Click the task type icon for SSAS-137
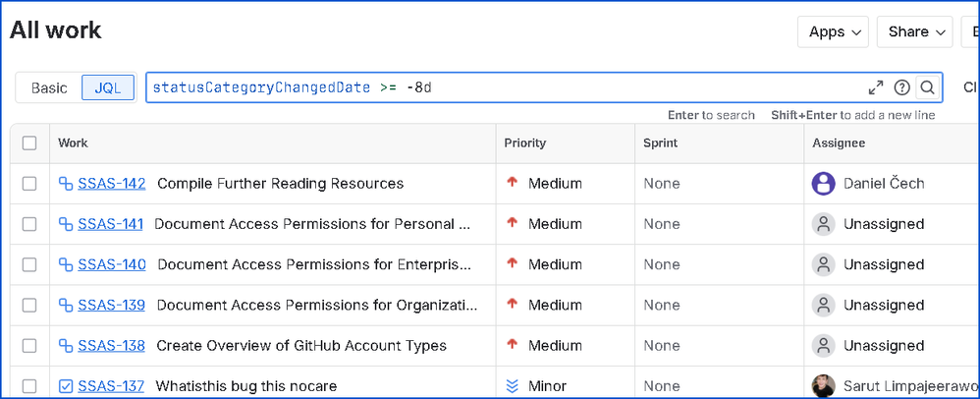980x399 pixels. pos(66,386)
